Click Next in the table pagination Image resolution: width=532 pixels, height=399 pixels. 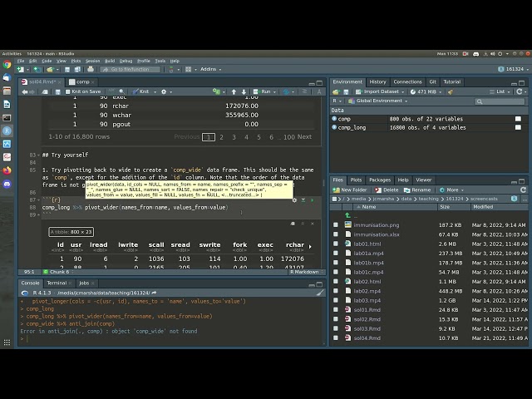pos(304,136)
